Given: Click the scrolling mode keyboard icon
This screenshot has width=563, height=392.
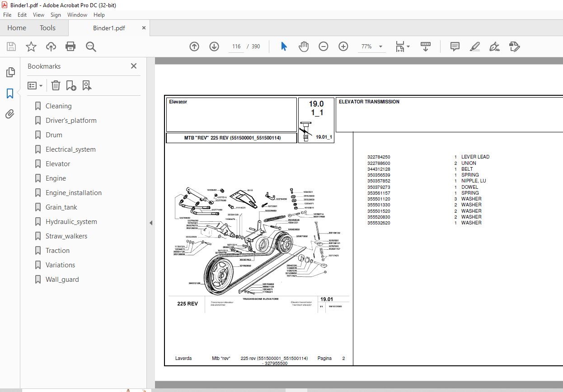Looking at the screenshot, I should tap(426, 47).
